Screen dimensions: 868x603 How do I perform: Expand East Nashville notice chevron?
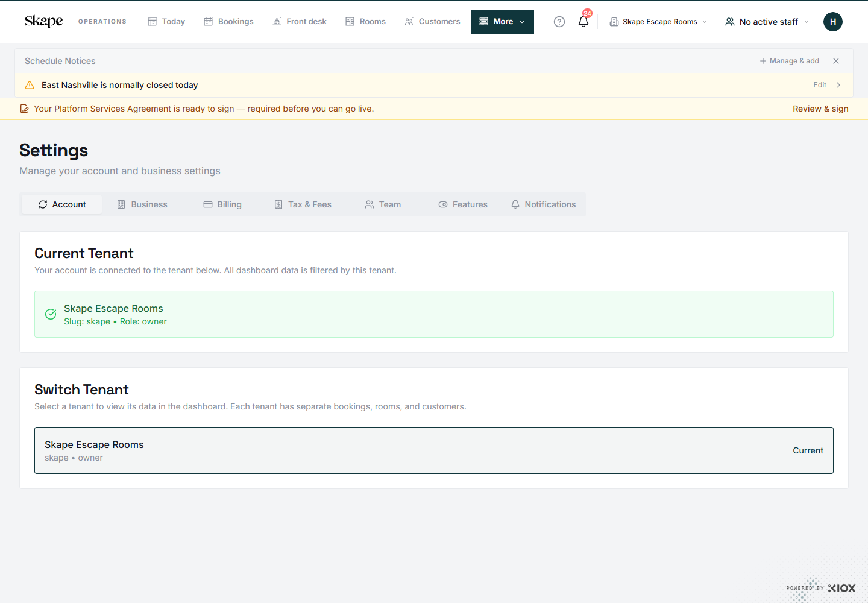pyautogui.click(x=838, y=85)
